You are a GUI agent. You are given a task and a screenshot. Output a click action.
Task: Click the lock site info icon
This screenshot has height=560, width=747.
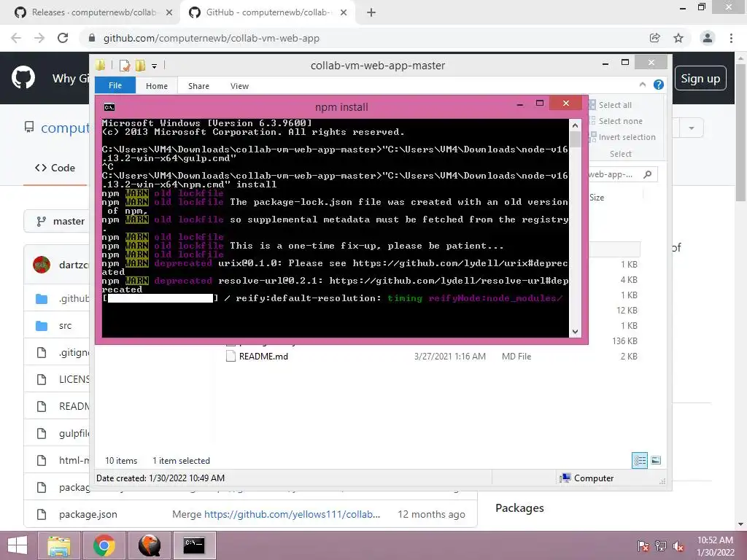pyautogui.click(x=92, y=38)
